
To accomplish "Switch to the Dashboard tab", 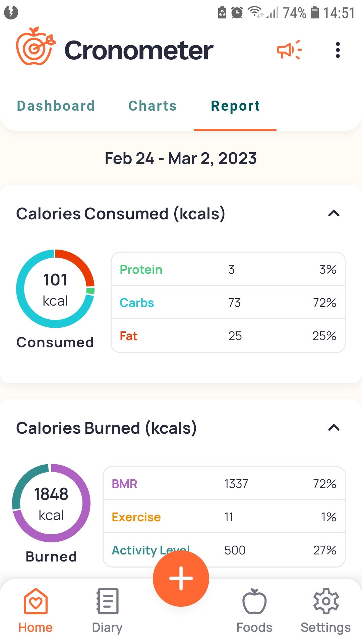I will tap(56, 106).
